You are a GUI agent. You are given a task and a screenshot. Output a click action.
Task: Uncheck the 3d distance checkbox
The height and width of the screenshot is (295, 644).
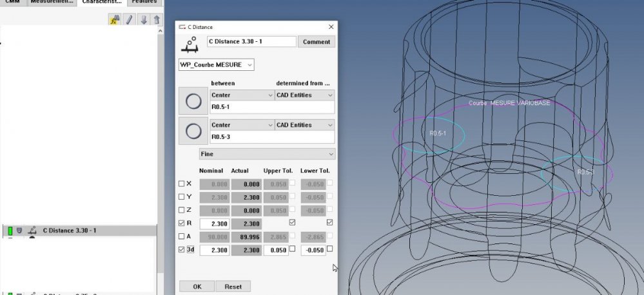(x=182, y=249)
